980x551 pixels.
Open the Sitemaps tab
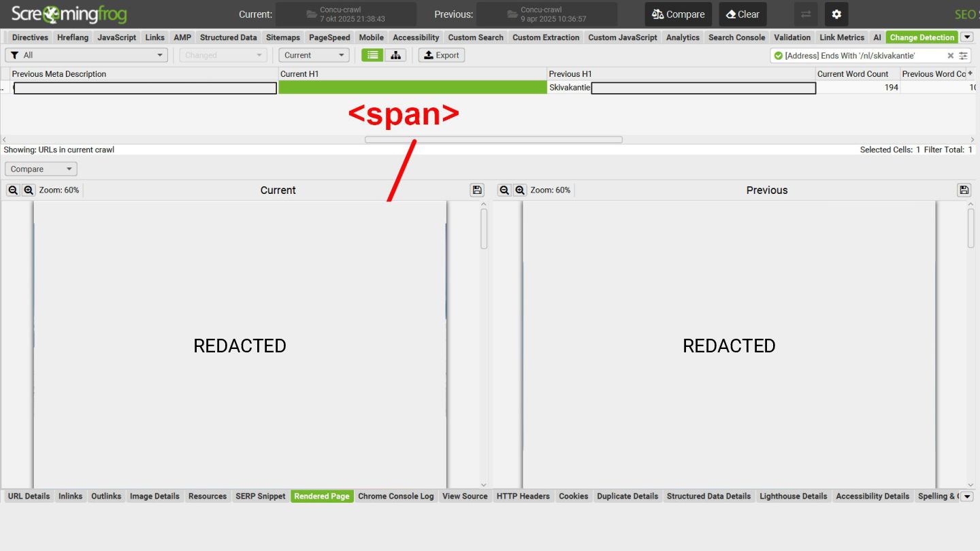point(282,37)
